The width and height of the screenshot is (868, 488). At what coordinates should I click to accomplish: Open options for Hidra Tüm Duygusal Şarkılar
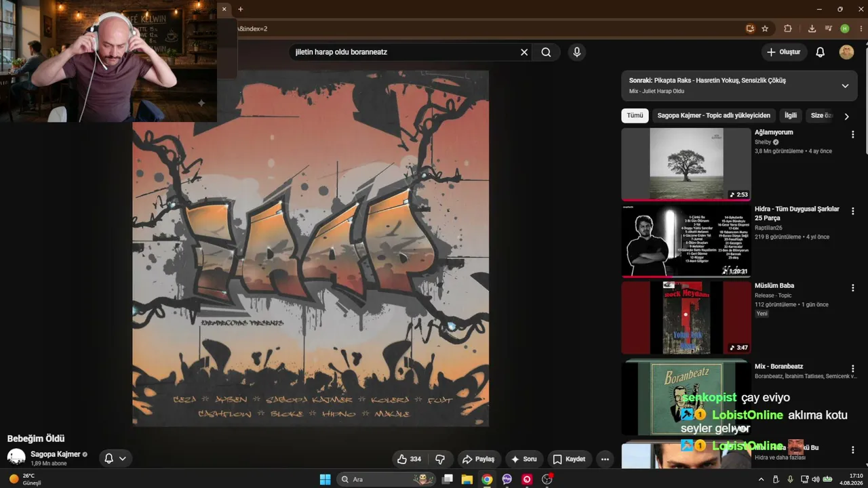[852, 211]
